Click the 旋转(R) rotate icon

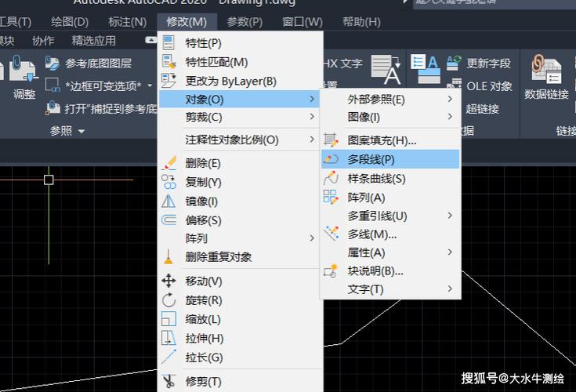[168, 300]
